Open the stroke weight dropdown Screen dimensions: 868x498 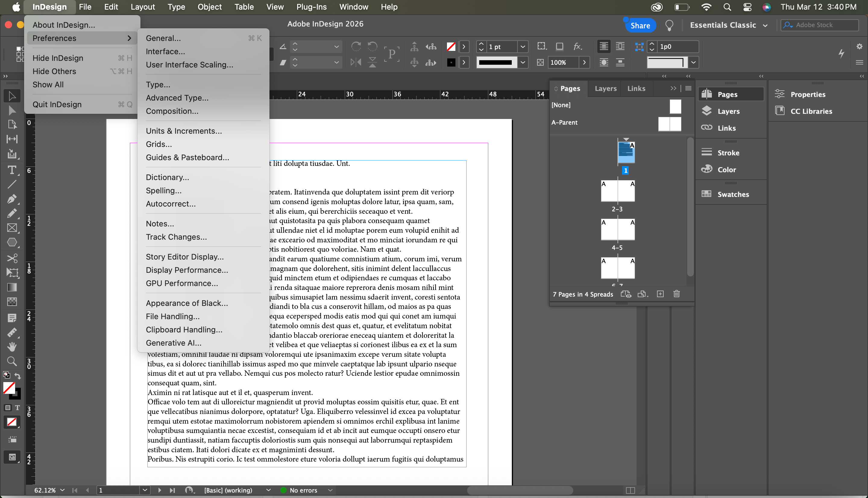(x=523, y=47)
